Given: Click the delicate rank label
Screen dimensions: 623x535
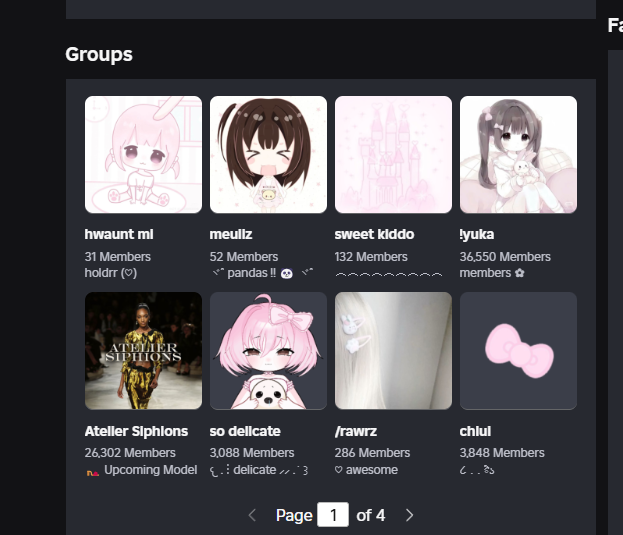Looking at the screenshot, I should 259,470.
